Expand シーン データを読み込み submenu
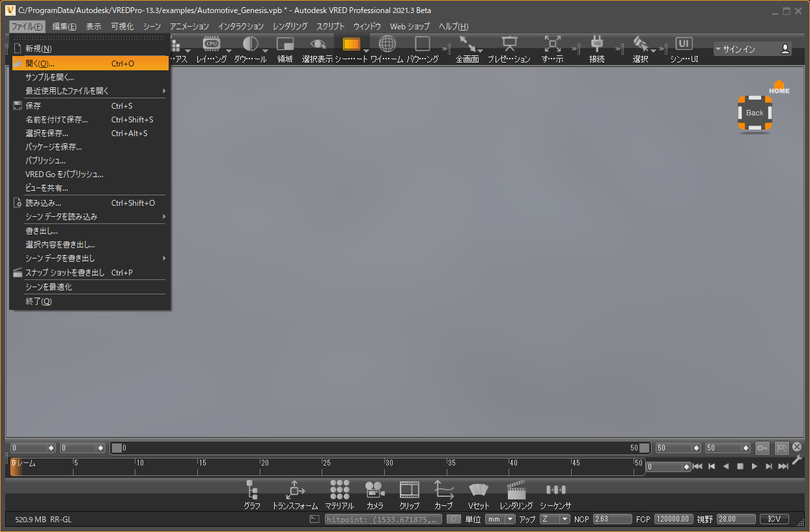The image size is (810, 532). [x=90, y=216]
